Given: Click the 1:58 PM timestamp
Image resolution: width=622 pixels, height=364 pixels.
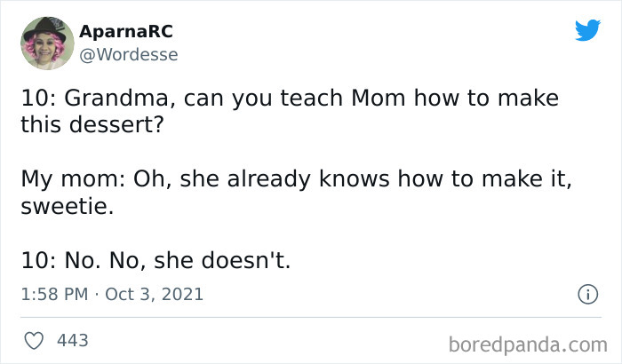Looking at the screenshot, I should pos(54,294).
